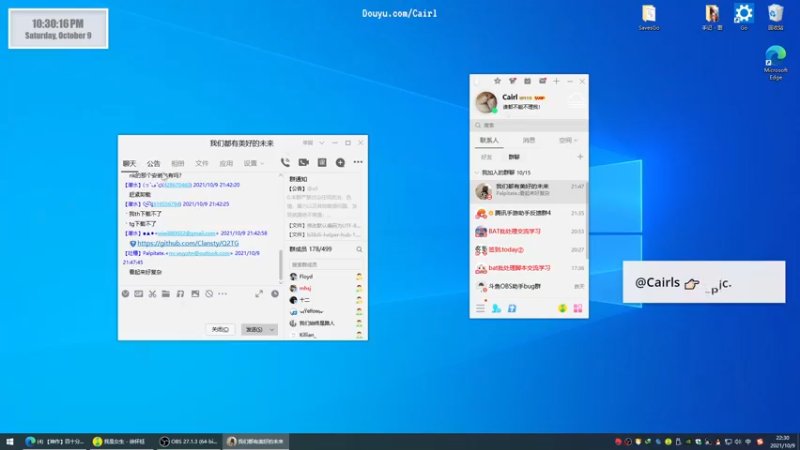Open the BAT批处理交流学习 group
This screenshot has width=800, height=450.
pyautogui.click(x=529, y=232)
